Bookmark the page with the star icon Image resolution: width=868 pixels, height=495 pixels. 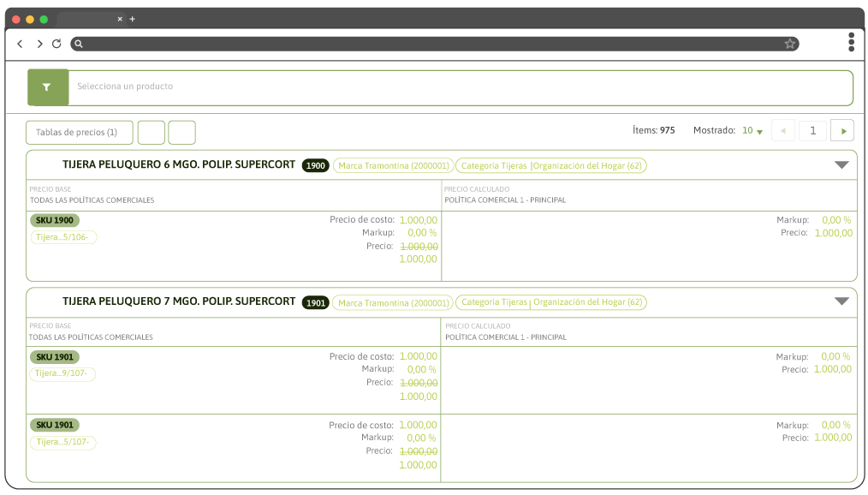pyautogui.click(x=789, y=44)
